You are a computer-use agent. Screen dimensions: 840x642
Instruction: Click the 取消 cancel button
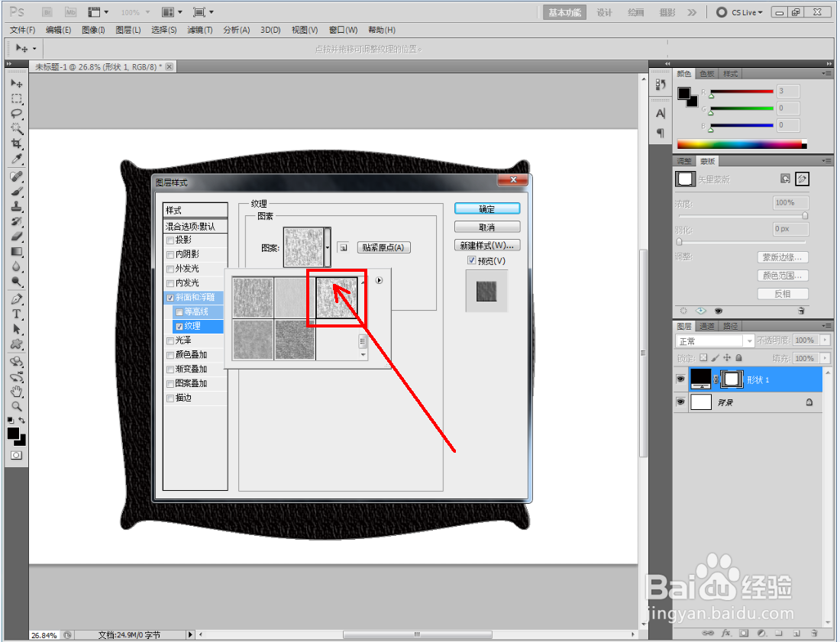[x=487, y=227]
